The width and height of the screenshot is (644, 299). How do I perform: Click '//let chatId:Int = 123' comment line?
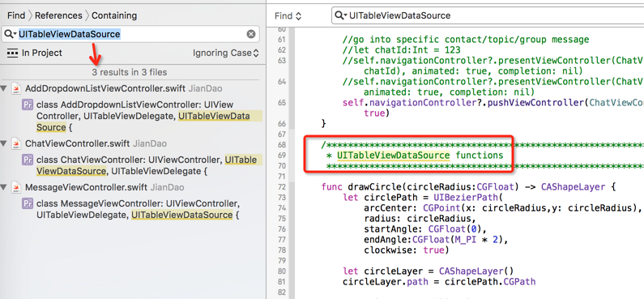[x=401, y=50]
